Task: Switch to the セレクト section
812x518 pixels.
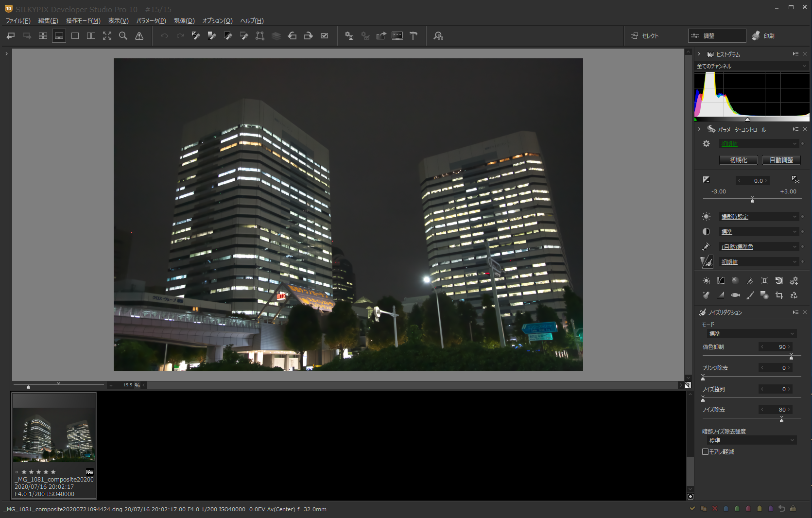Action: coord(645,36)
